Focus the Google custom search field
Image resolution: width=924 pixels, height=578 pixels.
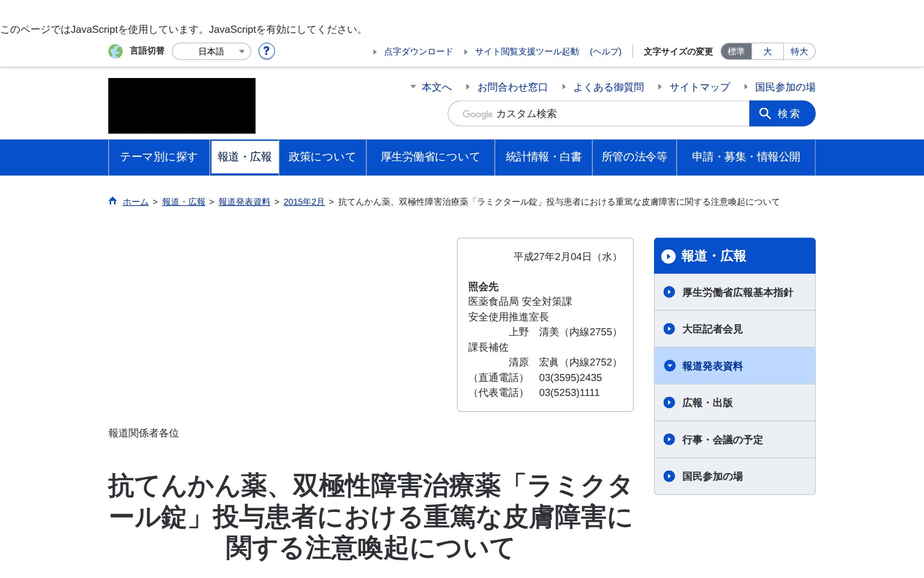click(598, 114)
